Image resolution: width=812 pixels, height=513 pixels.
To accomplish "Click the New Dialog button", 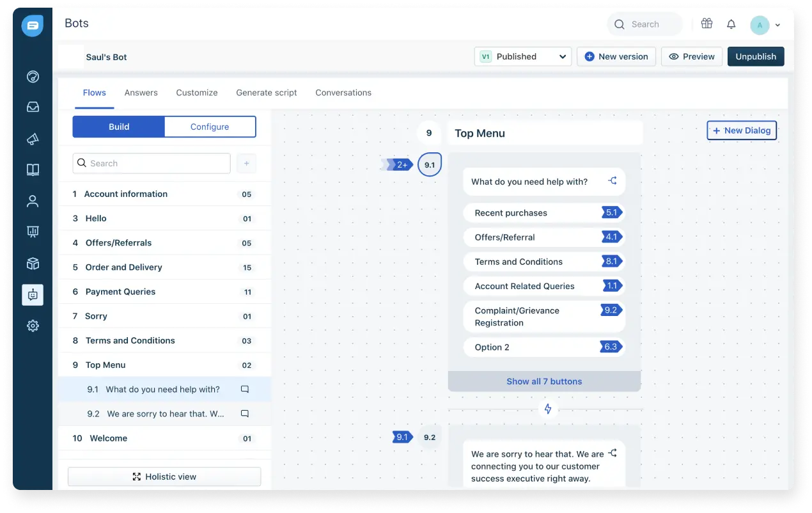I will [x=742, y=130].
